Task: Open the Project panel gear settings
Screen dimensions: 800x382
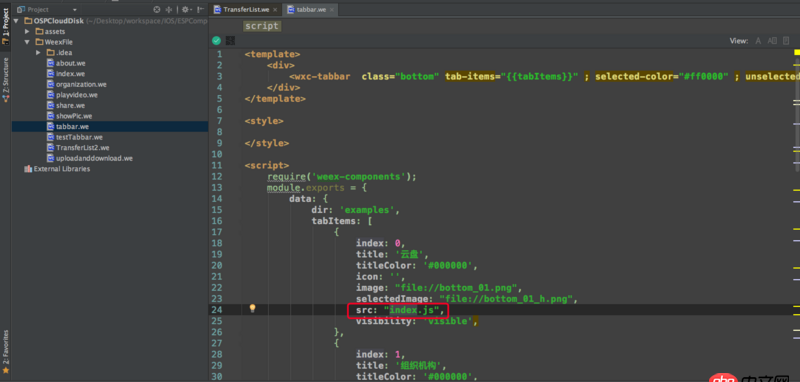Action: click(x=186, y=10)
